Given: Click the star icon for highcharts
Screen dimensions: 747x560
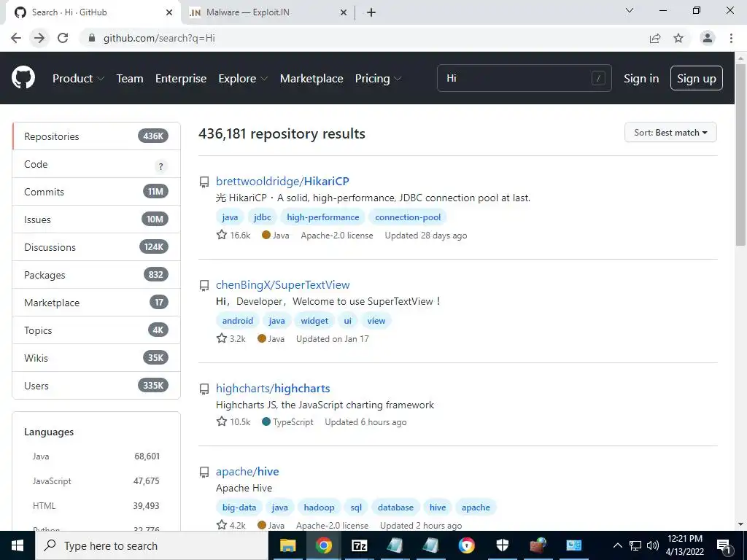Looking at the screenshot, I should [222, 421].
